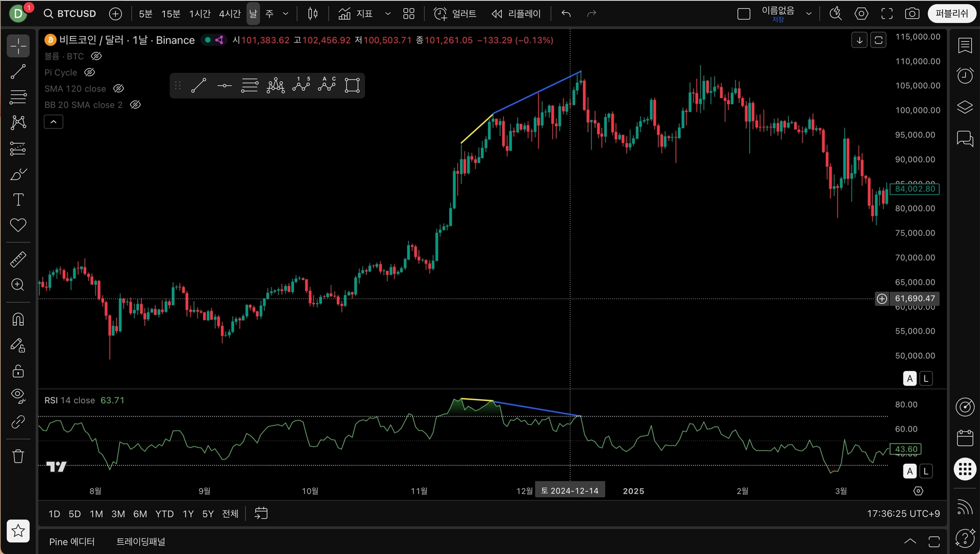Show the SMA 120 close indicator
The image size is (980, 554).
point(118,89)
